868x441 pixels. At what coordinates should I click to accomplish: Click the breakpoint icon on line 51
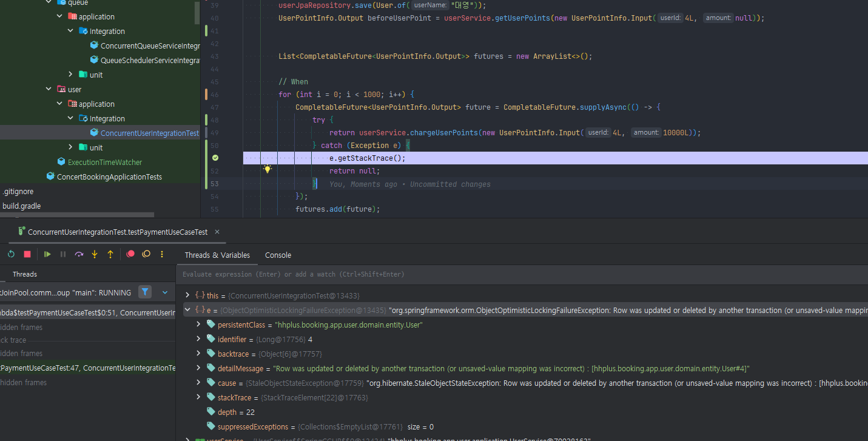tap(215, 158)
